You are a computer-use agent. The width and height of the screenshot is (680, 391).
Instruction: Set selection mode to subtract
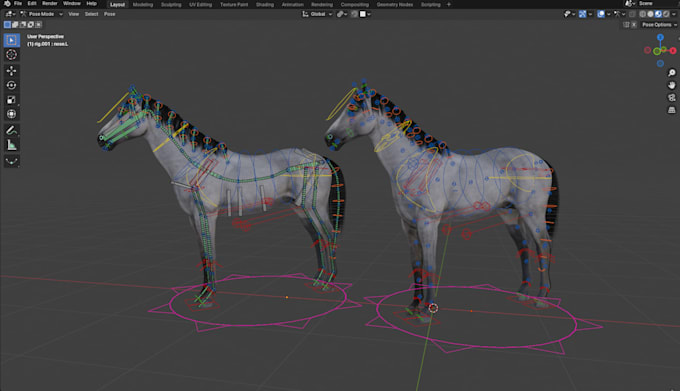tap(23, 25)
